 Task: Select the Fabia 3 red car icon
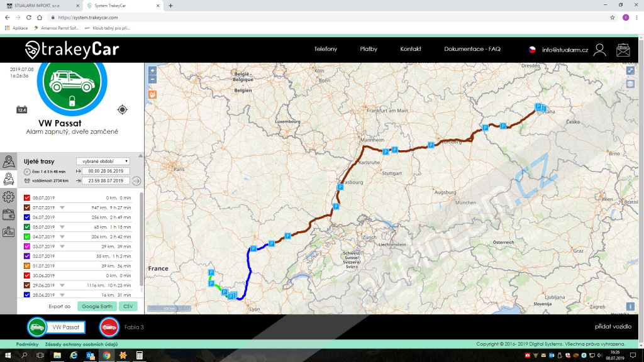[x=109, y=327]
